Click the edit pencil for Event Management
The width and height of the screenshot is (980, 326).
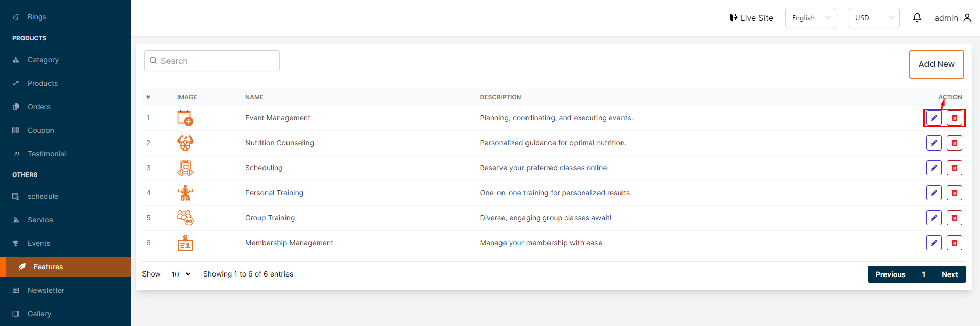934,118
